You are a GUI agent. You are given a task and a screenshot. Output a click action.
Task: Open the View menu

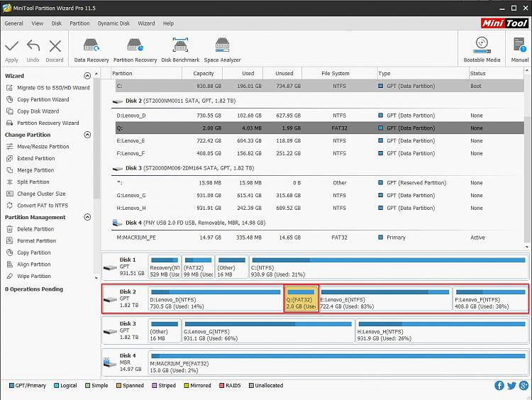click(38, 23)
